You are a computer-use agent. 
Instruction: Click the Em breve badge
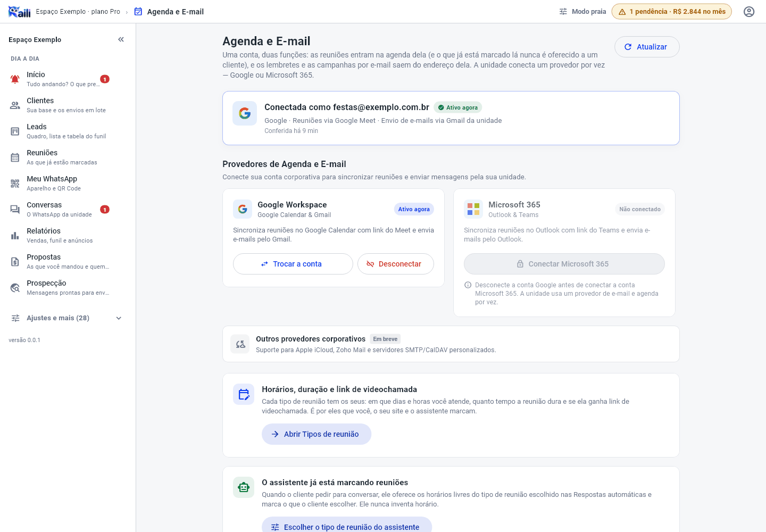pyautogui.click(x=385, y=339)
